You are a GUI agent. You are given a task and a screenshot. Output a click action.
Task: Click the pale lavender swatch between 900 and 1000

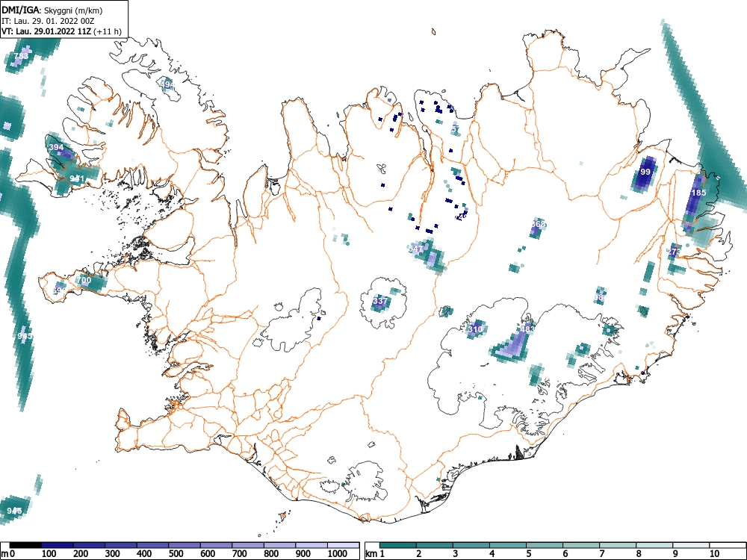[x=311, y=545]
